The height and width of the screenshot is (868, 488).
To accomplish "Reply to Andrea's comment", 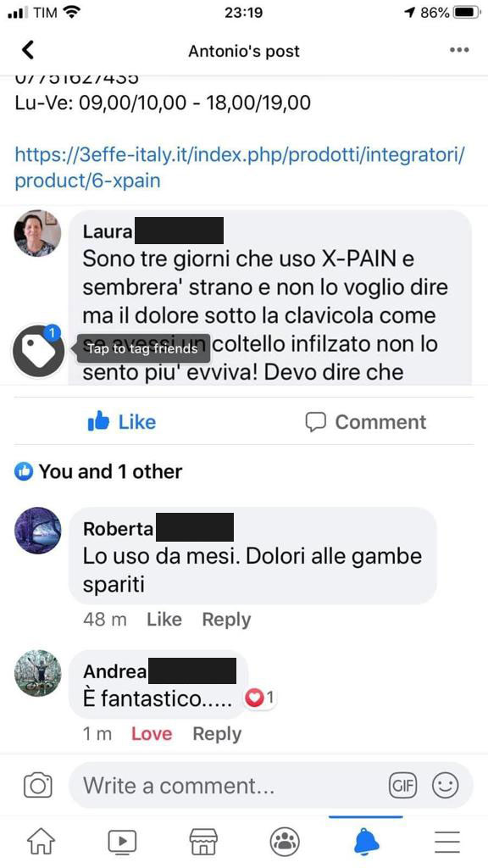I will coord(217,734).
